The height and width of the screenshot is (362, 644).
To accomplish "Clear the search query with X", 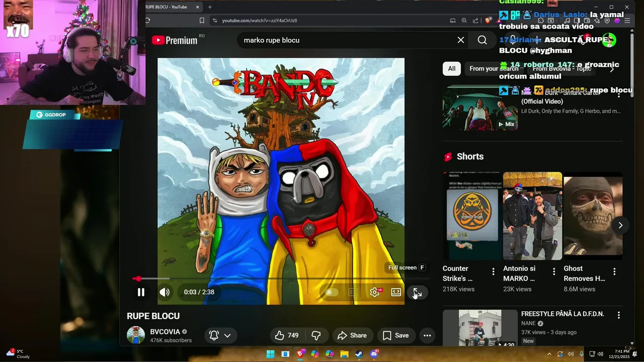I will pos(461,40).
